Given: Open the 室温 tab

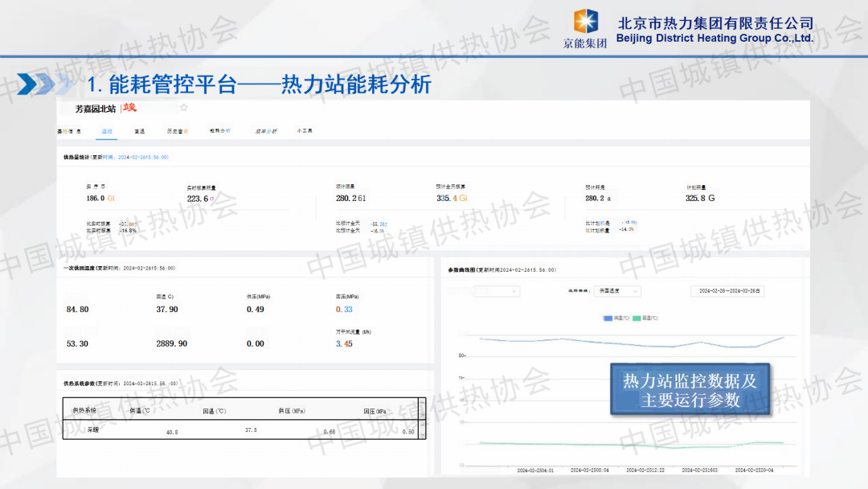Looking at the screenshot, I should (140, 130).
